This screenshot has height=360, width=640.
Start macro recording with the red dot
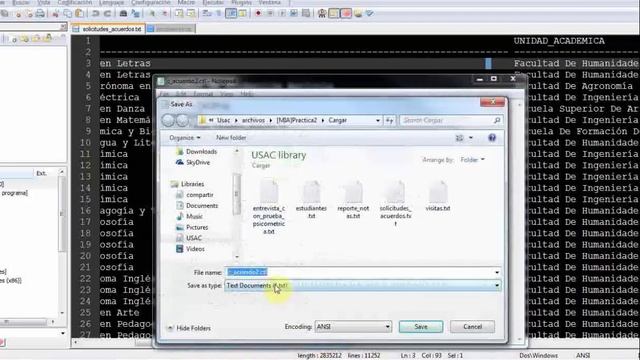coord(258,13)
